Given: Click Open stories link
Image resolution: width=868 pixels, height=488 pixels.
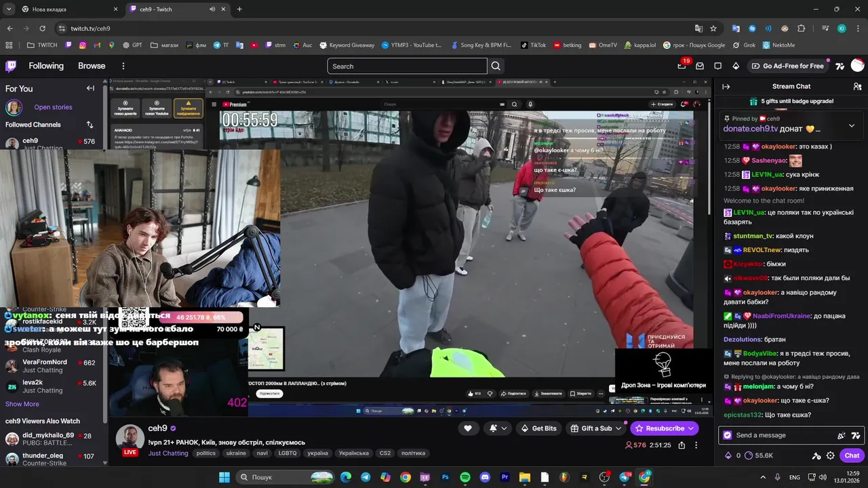Looking at the screenshot, I should click(x=53, y=107).
